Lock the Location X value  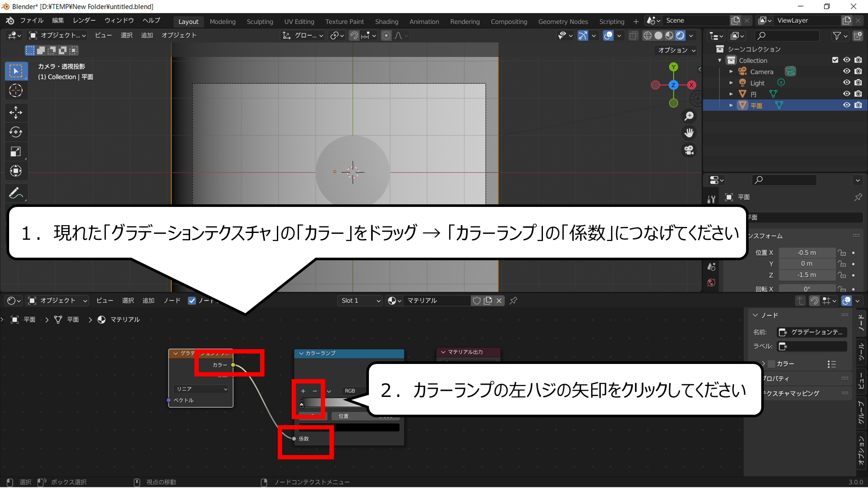tap(842, 252)
